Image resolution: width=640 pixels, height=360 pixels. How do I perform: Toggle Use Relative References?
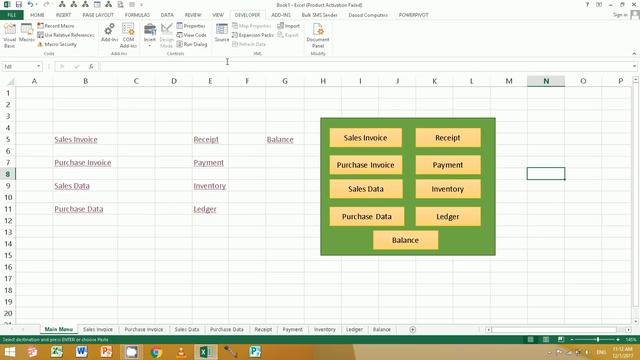[x=65, y=35]
